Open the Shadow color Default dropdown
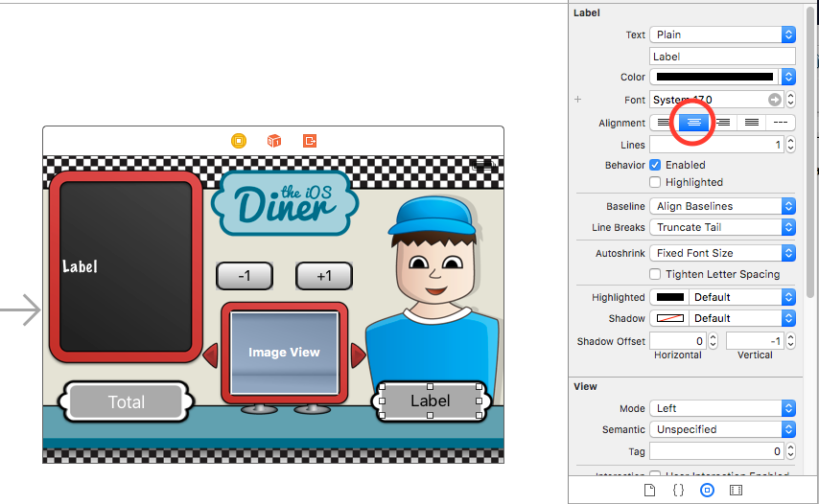 point(742,318)
